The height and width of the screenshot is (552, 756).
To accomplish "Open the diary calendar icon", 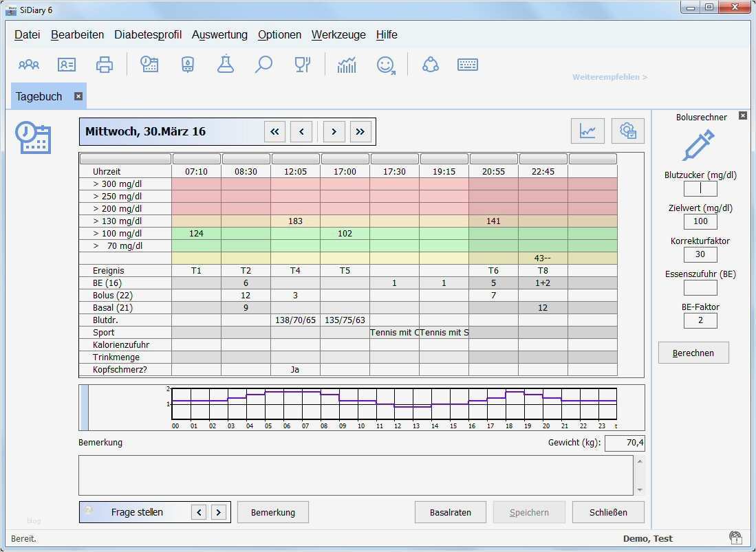I will click(149, 64).
